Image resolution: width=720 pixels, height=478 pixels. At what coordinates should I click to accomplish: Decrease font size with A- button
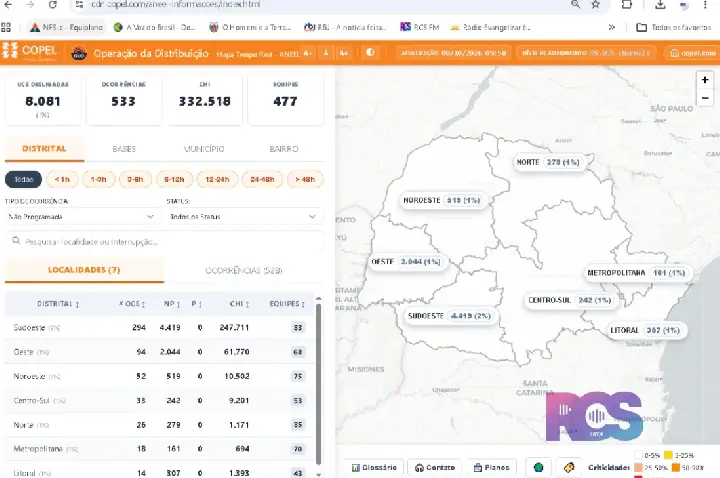pos(308,53)
